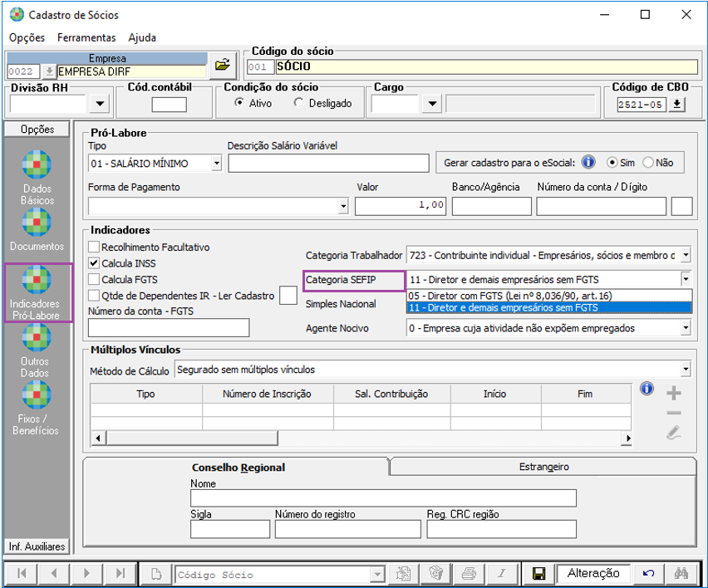Click the document copy icon in bottom toolbar
Screen dimensions: 708x588
click(403, 574)
